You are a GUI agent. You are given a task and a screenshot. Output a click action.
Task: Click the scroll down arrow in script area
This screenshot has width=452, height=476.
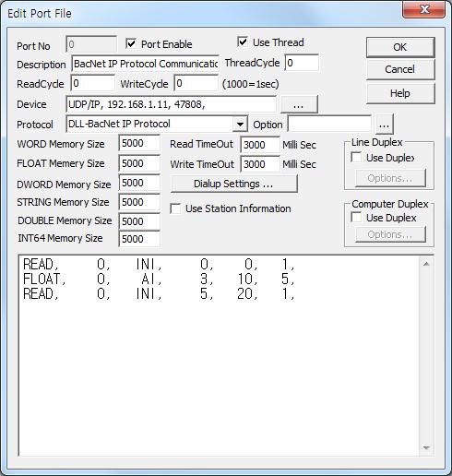click(426, 447)
